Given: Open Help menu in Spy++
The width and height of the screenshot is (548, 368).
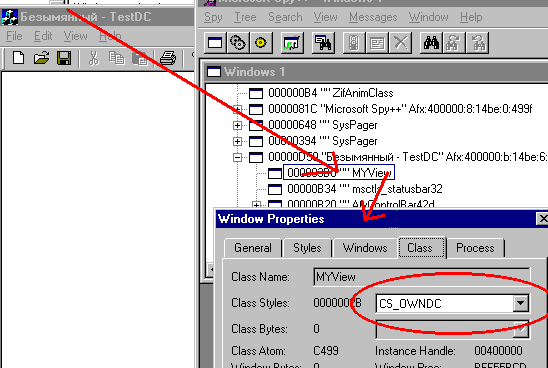Looking at the screenshot, I should tap(471, 17).
